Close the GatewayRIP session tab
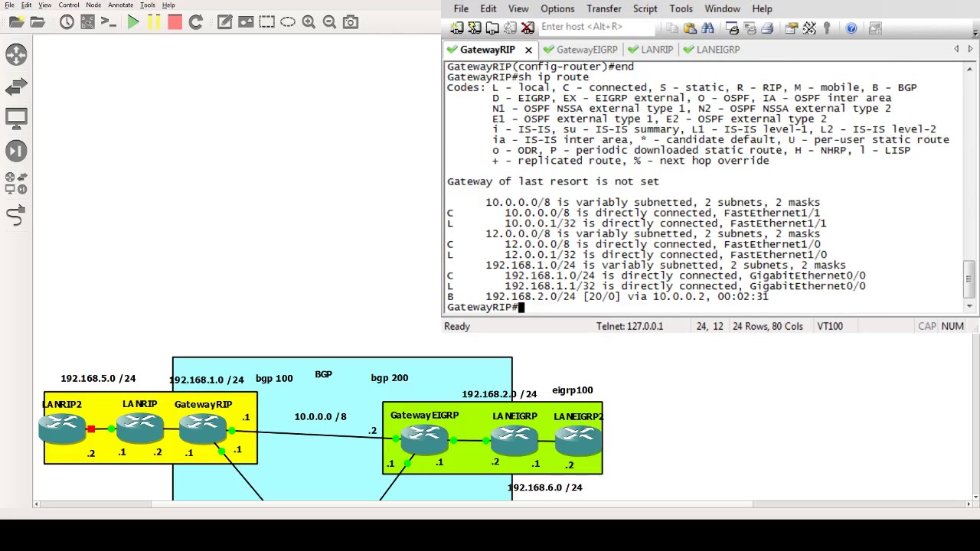The image size is (980, 551). (528, 50)
